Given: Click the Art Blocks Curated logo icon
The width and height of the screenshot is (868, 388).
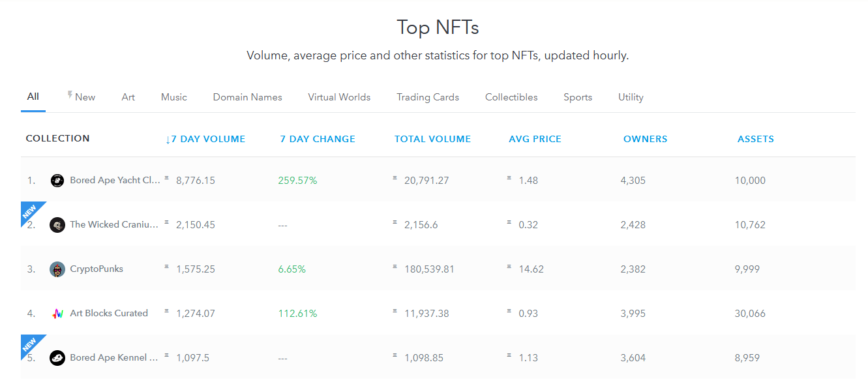Looking at the screenshot, I should tap(57, 314).
